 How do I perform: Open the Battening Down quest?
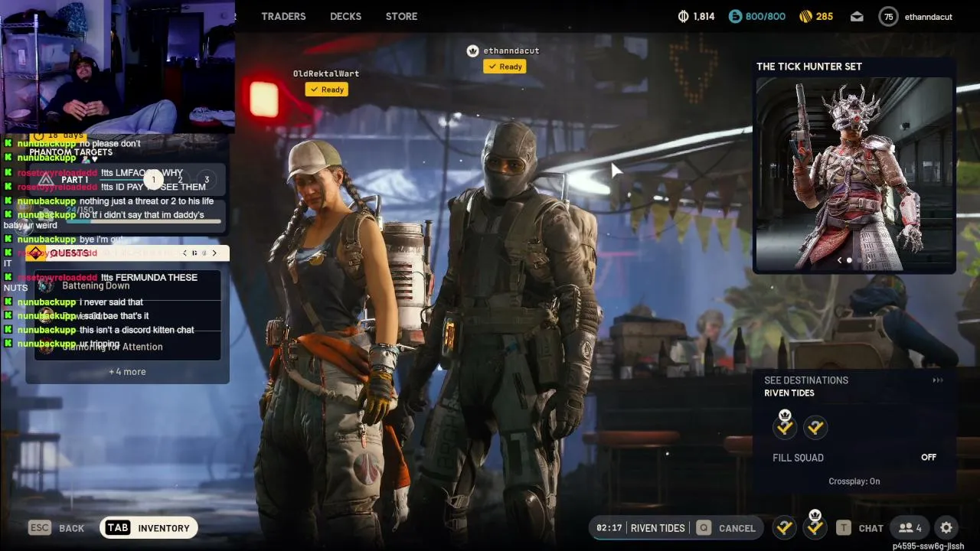pos(127,286)
